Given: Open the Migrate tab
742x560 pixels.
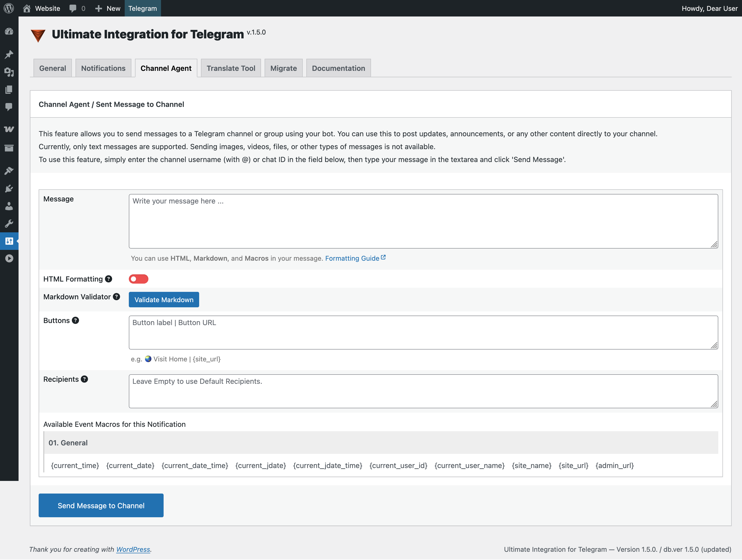Looking at the screenshot, I should click(x=283, y=68).
